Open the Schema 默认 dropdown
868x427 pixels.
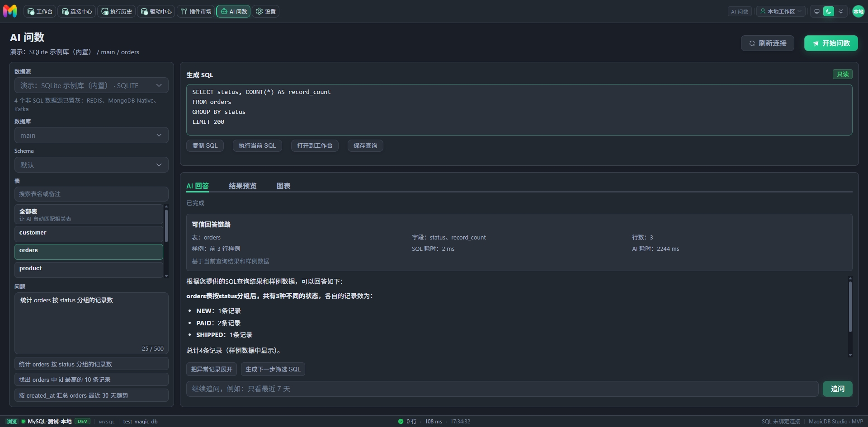[91, 165]
